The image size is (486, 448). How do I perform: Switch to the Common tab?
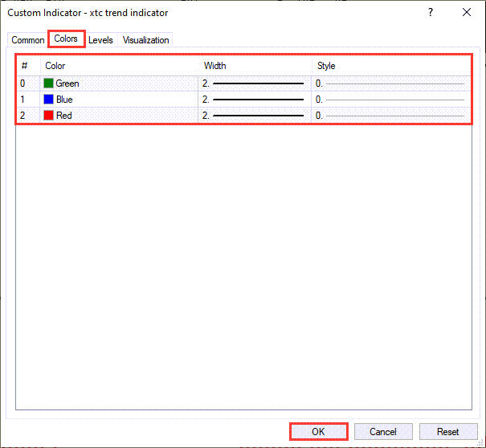(27, 40)
